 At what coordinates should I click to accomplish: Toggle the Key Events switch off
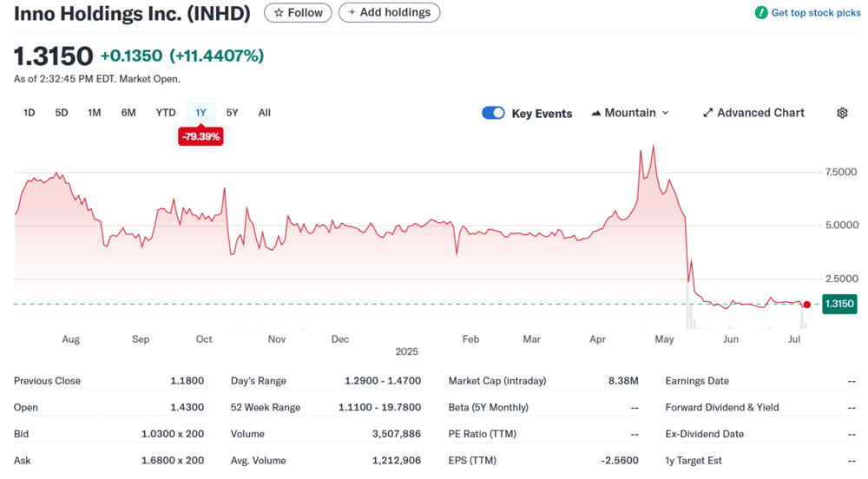493,113
